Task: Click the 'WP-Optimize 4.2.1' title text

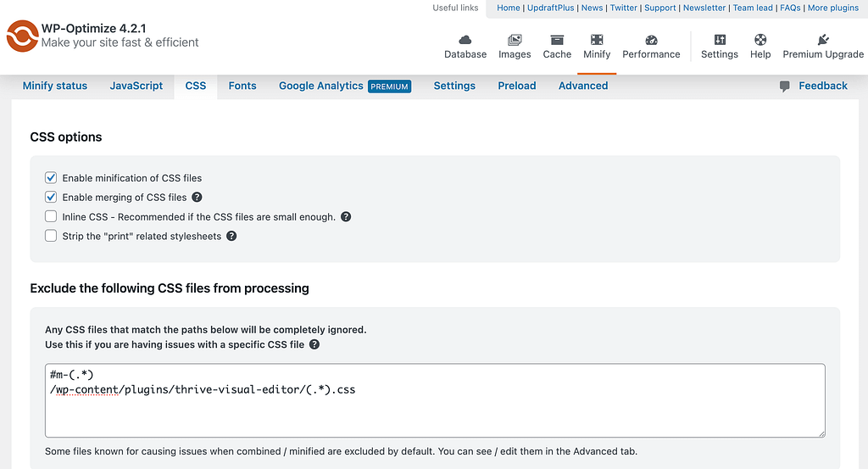Action: (93, 28)
